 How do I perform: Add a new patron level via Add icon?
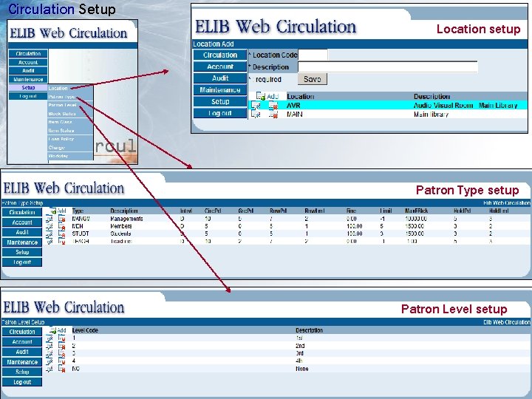pos(58,330)
